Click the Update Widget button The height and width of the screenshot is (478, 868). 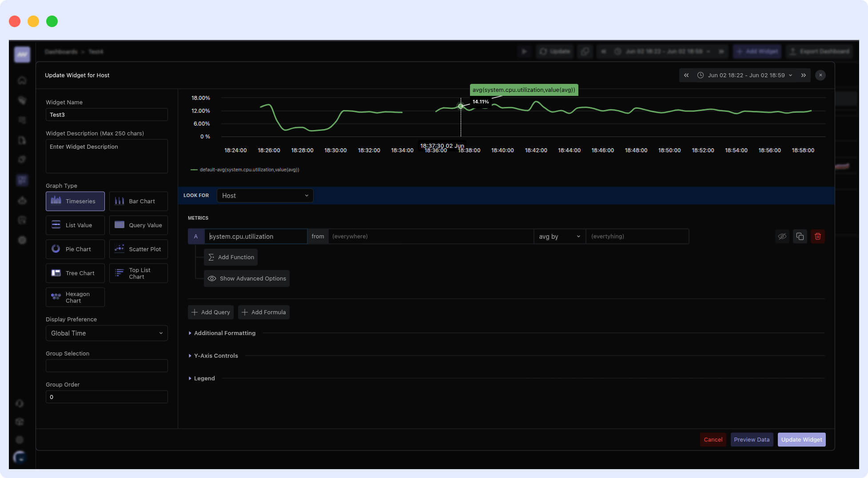click(x=801, y=440)
